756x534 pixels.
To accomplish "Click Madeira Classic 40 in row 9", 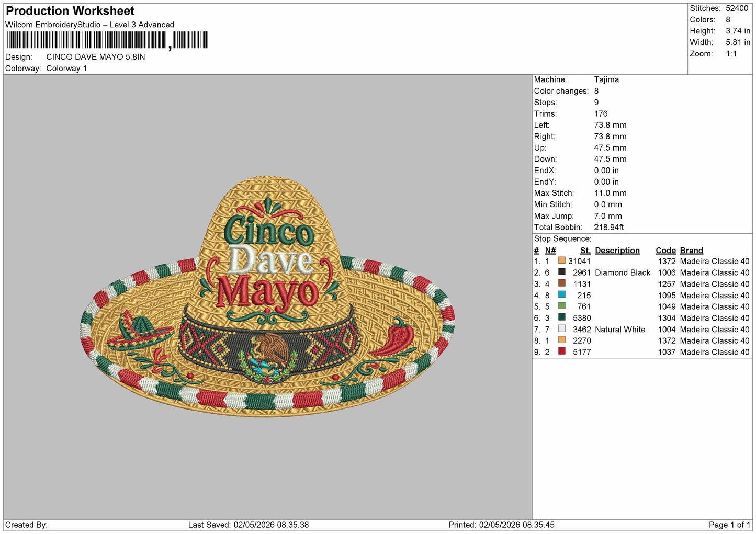I will [x=715, y=353].
